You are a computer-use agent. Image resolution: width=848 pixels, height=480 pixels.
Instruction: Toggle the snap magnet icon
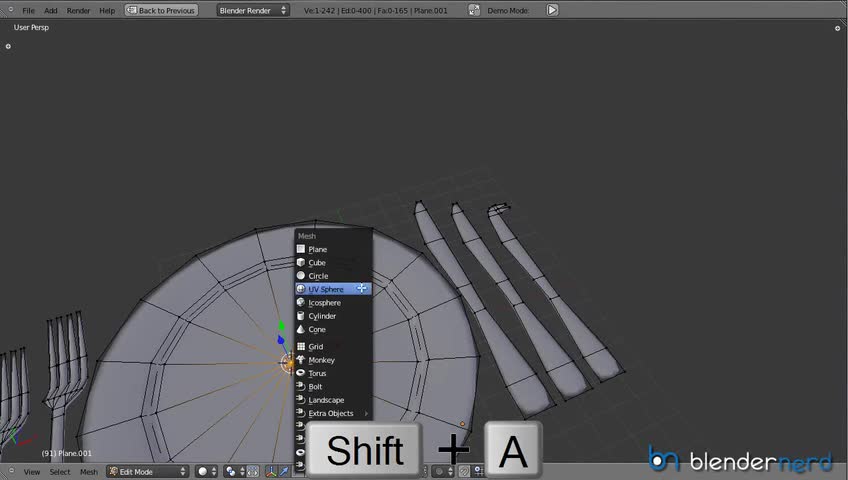point(464,472)
